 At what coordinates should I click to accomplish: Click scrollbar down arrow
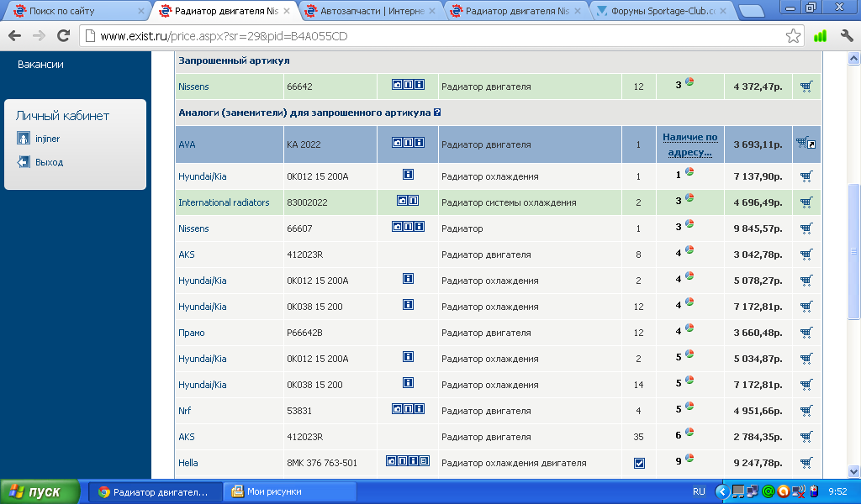click(x=853, y=471)
